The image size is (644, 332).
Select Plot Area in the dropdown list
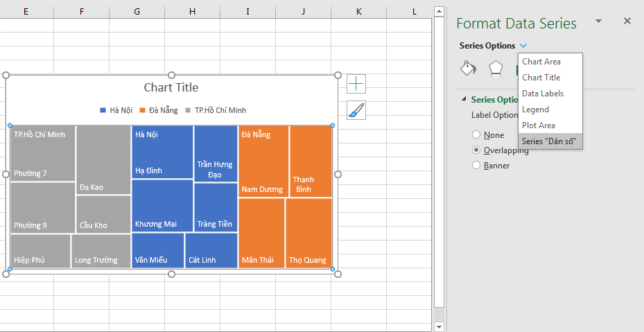tap(539, 125)
